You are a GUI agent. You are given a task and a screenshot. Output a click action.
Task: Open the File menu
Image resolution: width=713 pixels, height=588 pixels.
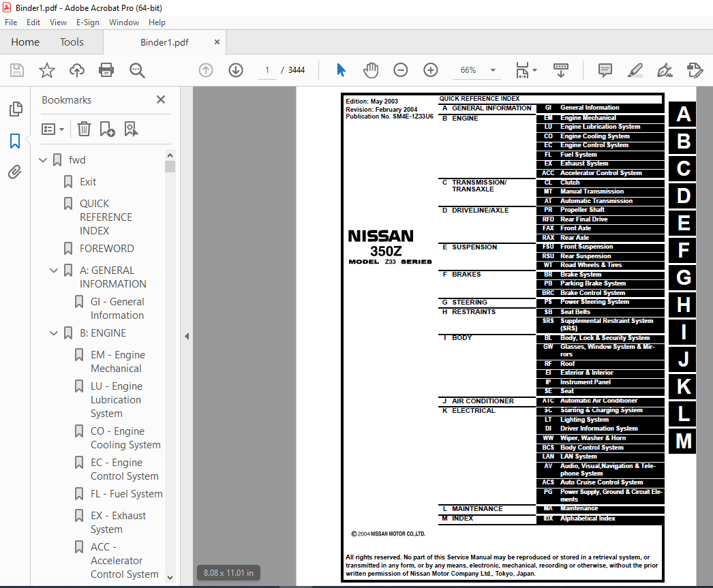(11, 22)
